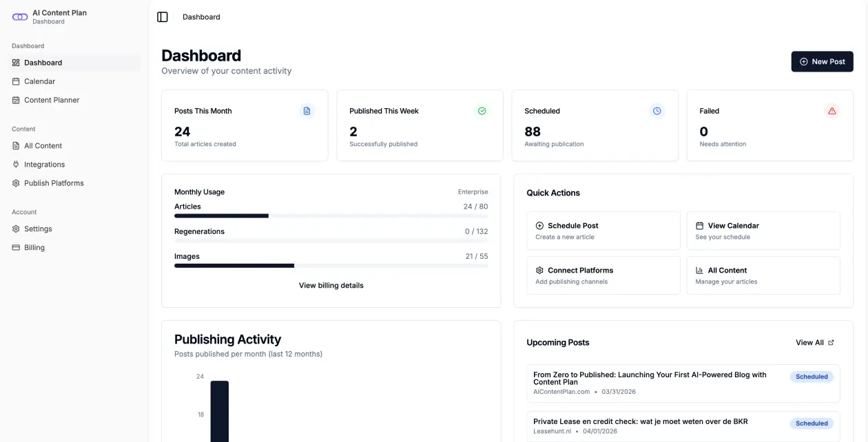Open Dashboard in the sidebar
Image resolution: width=868 pixels, height=442 pixels.
75,63
